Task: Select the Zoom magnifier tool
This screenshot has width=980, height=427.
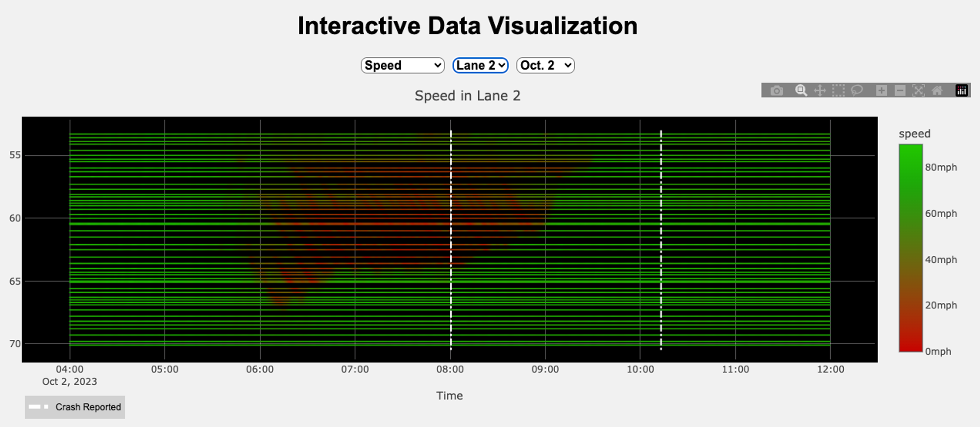Action: tap(801, 91)
